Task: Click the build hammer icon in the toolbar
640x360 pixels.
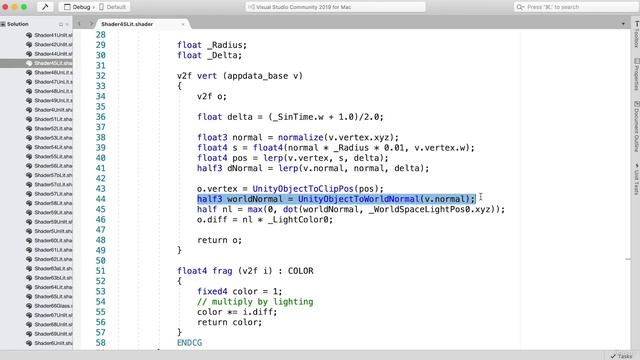Action: [45, 7]
